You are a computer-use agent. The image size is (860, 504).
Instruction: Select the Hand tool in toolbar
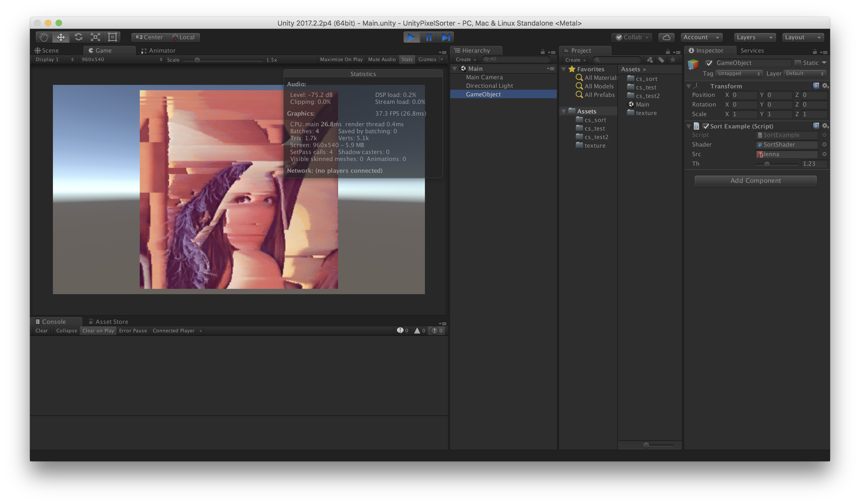point(43,37)
